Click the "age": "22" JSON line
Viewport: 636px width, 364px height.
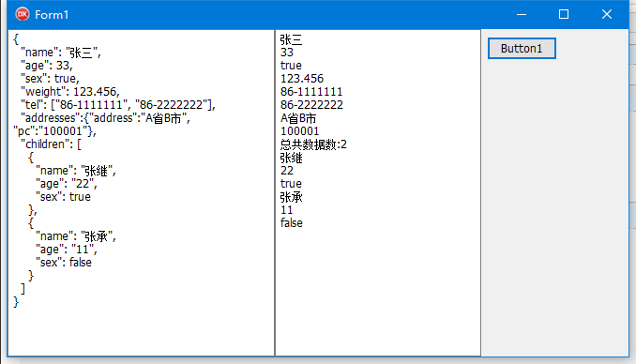[x=67, y=184]
